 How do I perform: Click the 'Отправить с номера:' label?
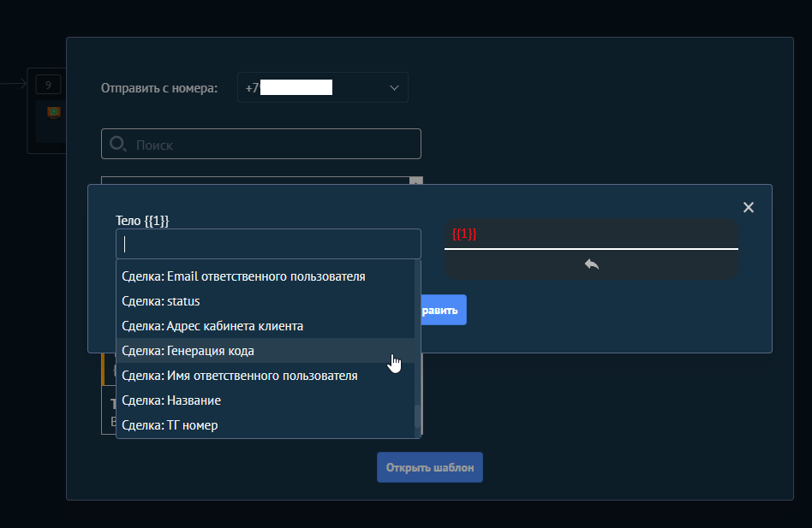point(159,88)
